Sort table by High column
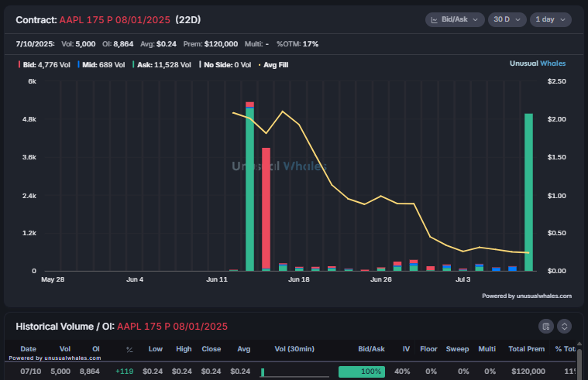The image size is (588, 380). 184,349
